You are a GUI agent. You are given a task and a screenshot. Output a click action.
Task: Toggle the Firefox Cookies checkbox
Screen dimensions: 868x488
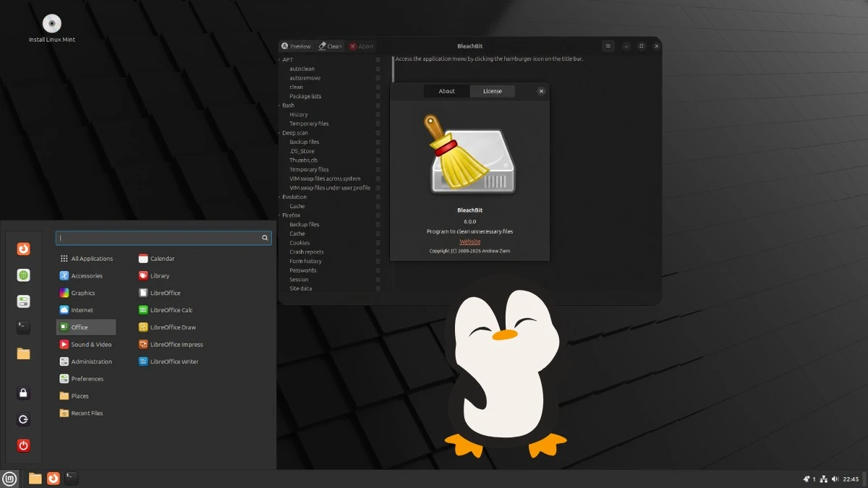tap(378, 242)
